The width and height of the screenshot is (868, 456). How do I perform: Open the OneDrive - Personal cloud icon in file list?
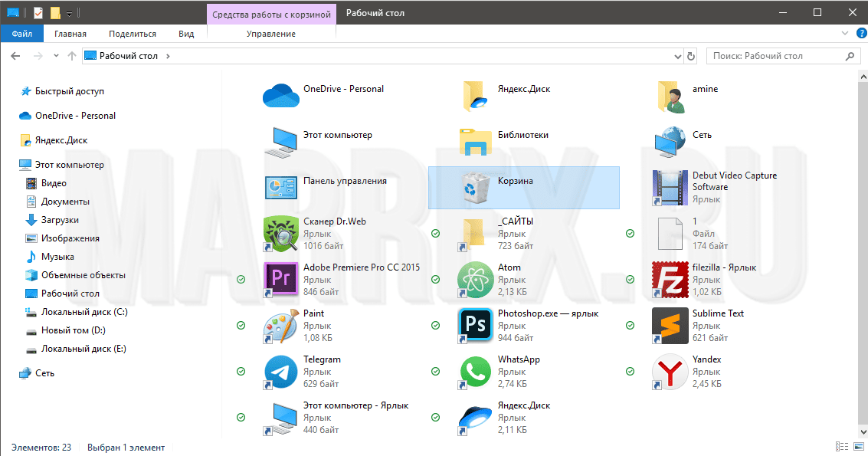(x=280, y=96)
